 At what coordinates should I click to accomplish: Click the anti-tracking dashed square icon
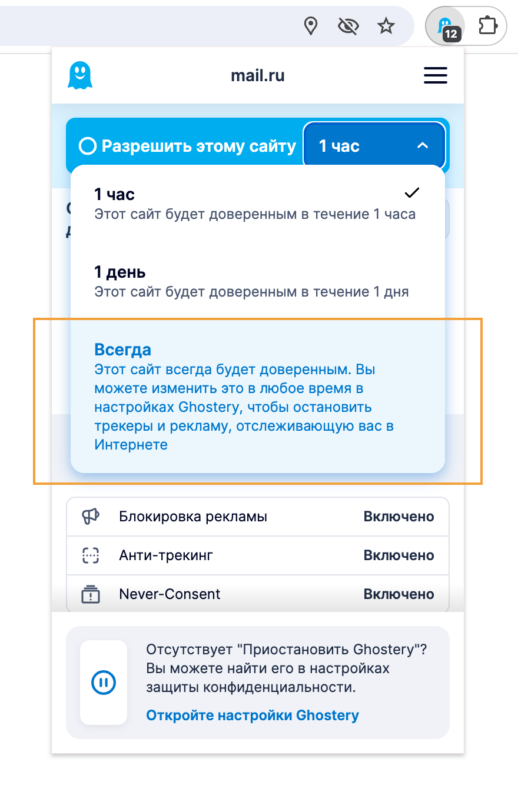pos(91,555)
